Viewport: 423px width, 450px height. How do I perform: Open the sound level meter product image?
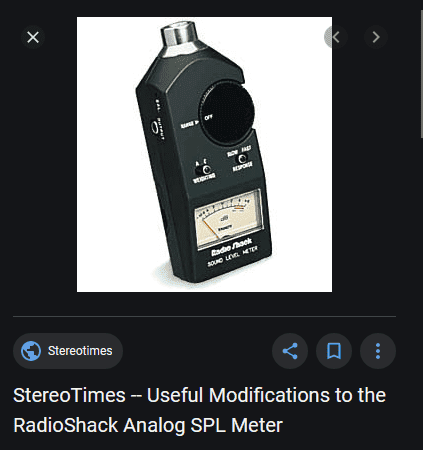204,154
